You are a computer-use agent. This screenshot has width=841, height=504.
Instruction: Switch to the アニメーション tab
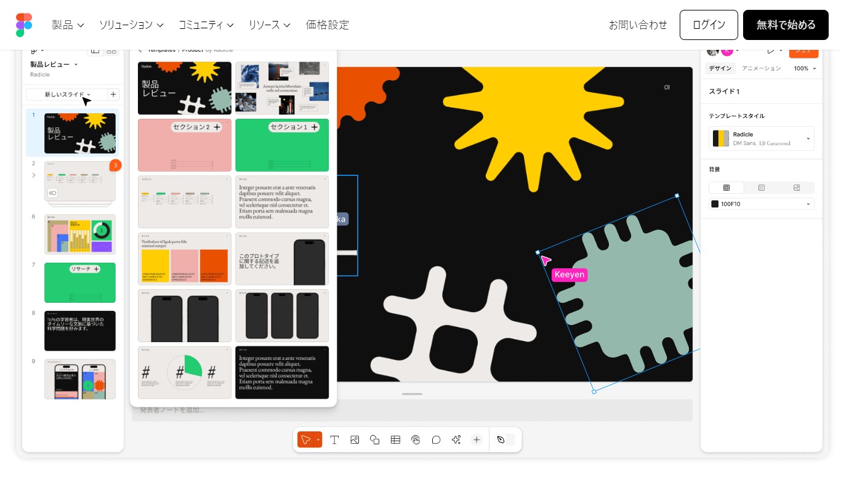[x=761, y=68]
